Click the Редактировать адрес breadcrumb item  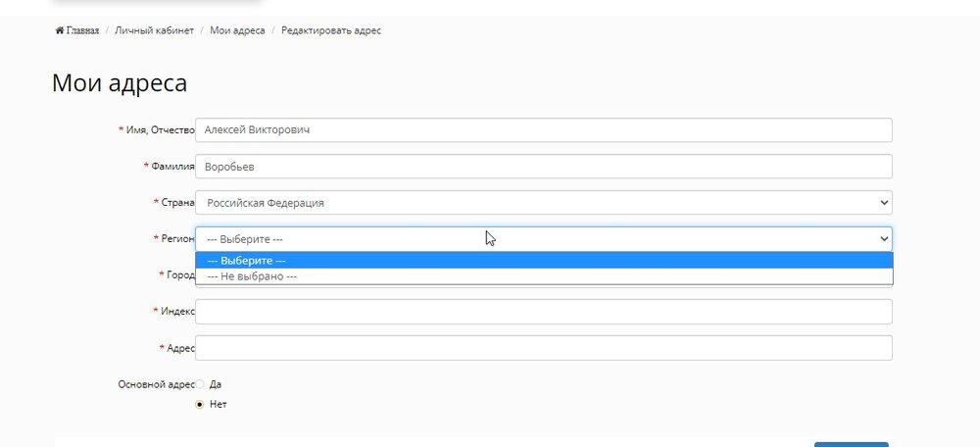tap(330, 30)
